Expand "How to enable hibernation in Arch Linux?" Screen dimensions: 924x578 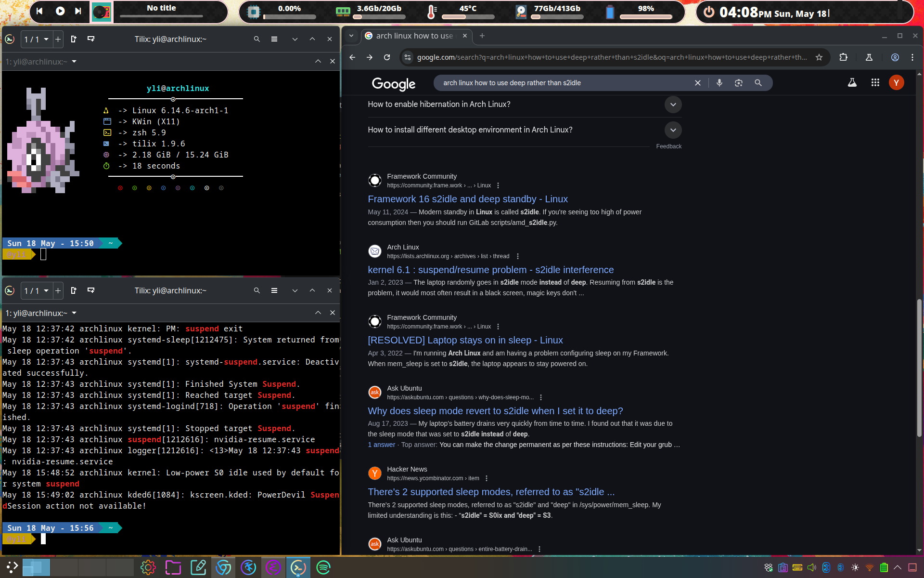[x=673, y=105]
